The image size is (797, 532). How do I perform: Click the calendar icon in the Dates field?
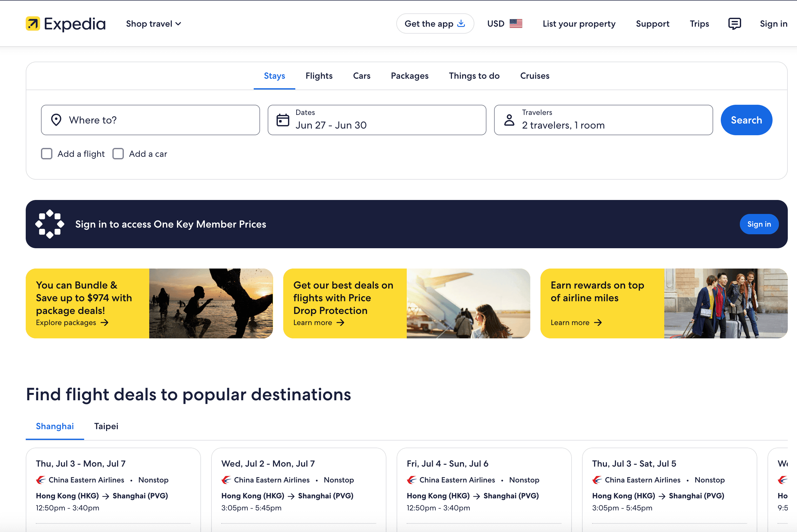tap(283, 120)
